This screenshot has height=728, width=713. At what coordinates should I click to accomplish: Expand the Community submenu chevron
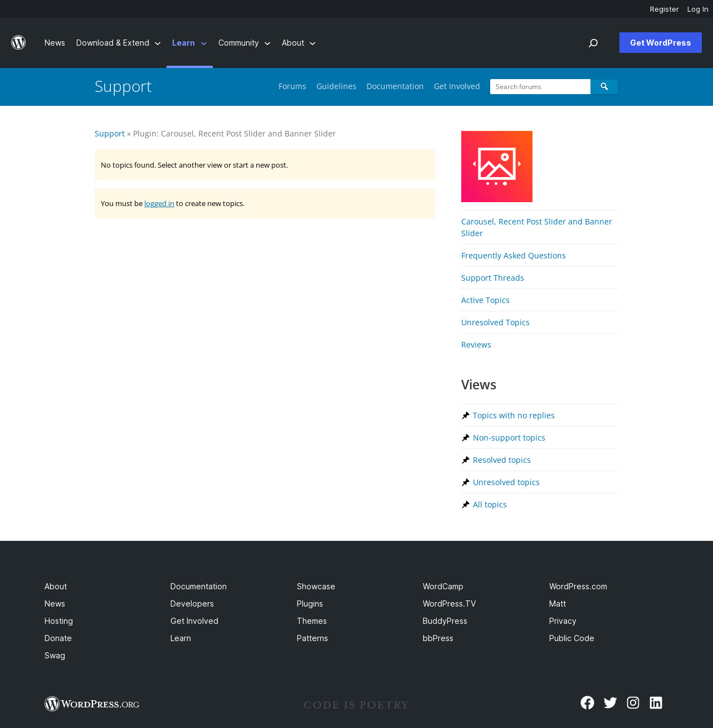click(x=267, y=43)
